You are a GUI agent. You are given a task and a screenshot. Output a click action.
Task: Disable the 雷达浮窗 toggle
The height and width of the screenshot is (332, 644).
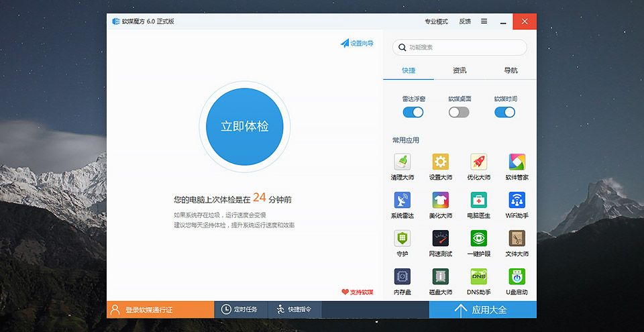pyautogui.click(x=413, y=112)
